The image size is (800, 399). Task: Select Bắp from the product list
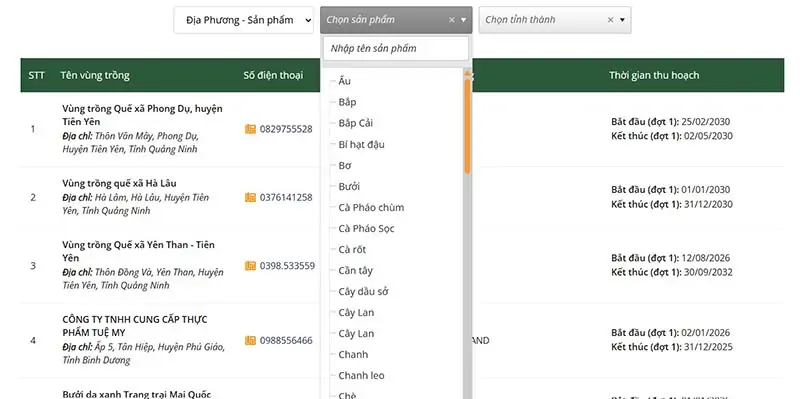(347, 102)
